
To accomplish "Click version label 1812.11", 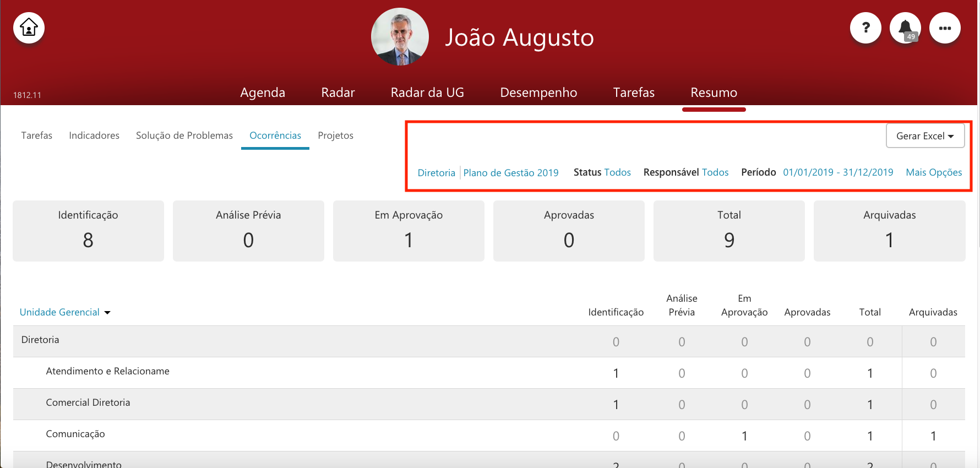I will point(27,95).
